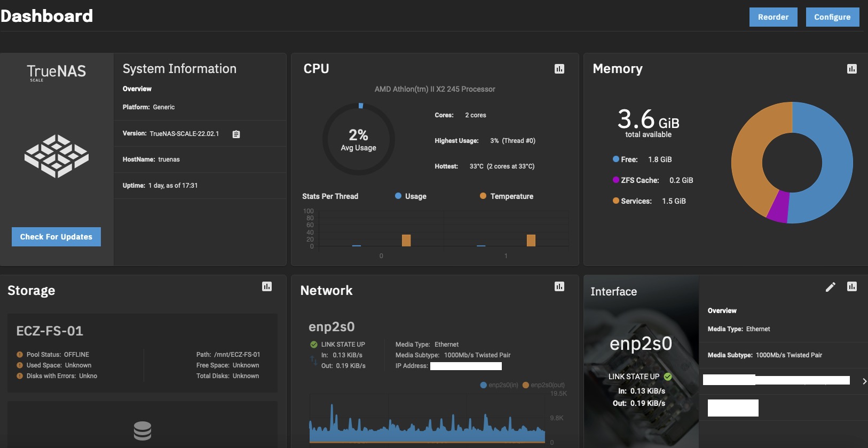The width and height of the screenshot is (868, 448).
Task: Click the orange Pool Status warning icon
Action: (20, 355)
